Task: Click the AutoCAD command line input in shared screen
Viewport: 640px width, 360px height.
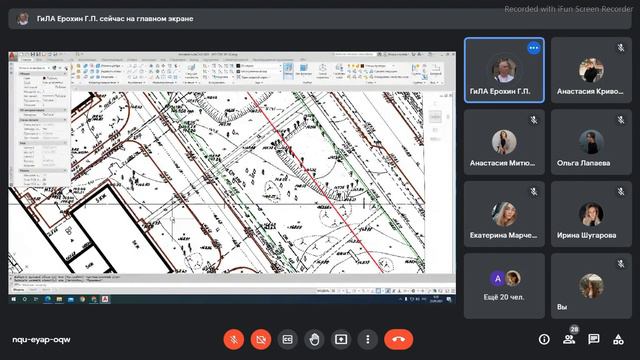Action: (x=232, y=284)
